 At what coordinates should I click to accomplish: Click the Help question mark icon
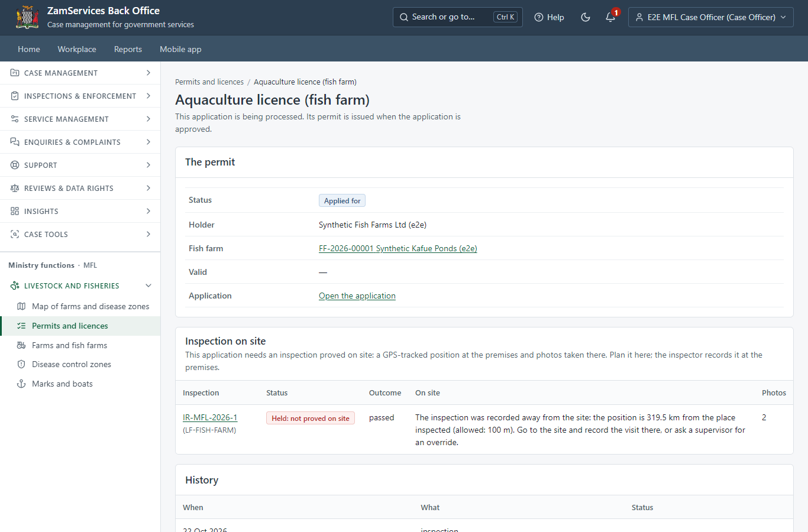coord(539,17)
